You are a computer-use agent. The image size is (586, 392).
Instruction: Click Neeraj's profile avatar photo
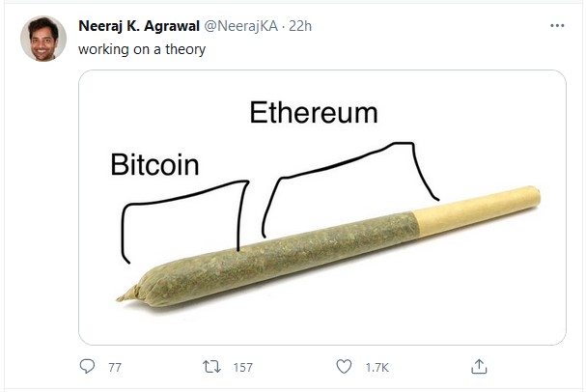43,39
